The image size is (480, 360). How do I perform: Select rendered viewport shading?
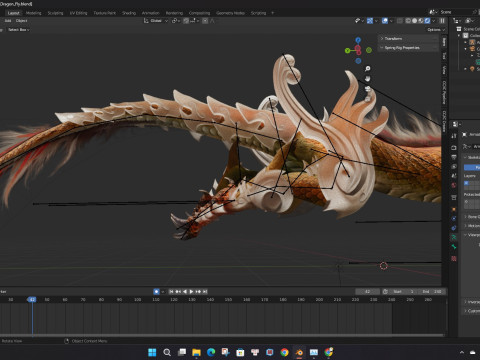[427, 21]
